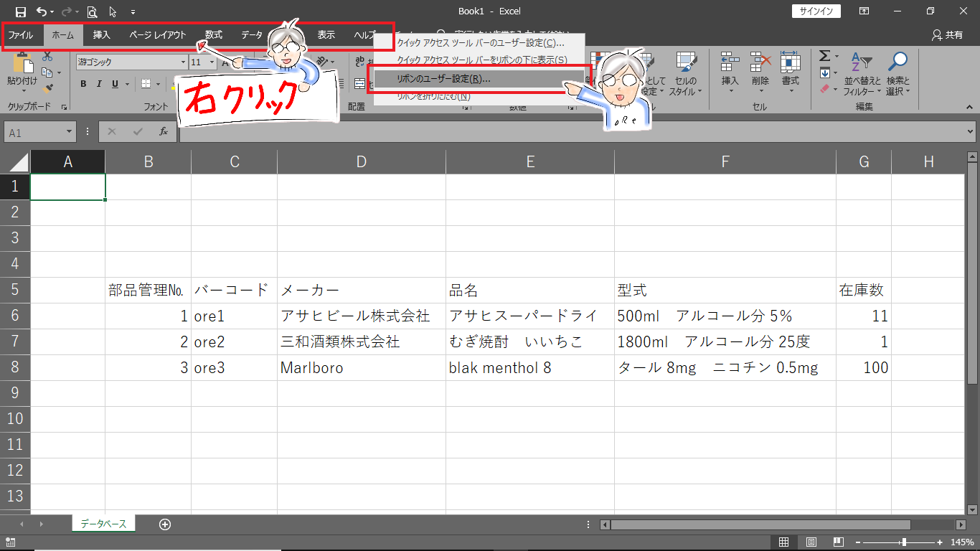Choose リボンのユーザー設定(R)... from context menu

(479, 78)
